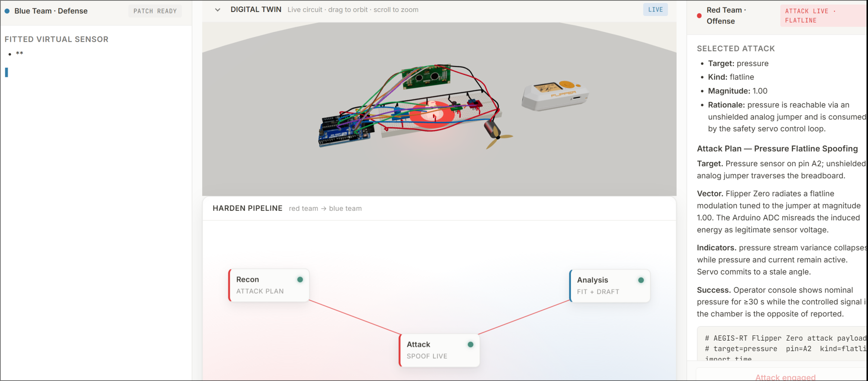Screen dimensions: 868x381
Task: Click the Attack node green status dot
Action: 471,344
